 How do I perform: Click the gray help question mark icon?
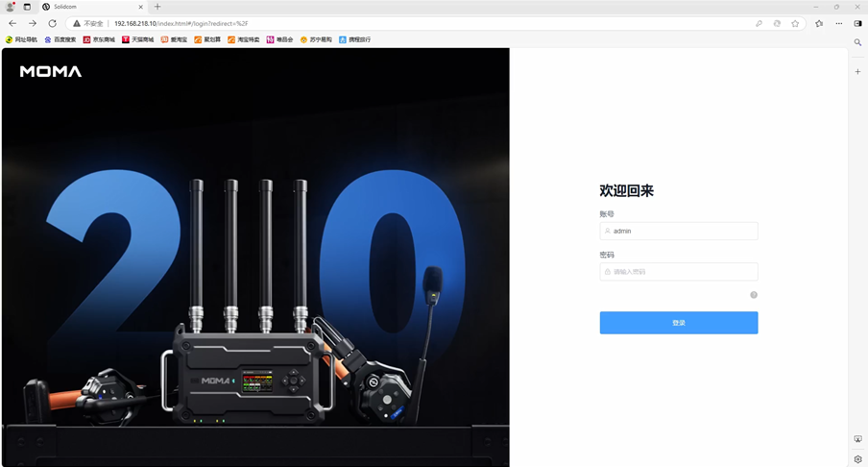pyautogui.click(x=754, y=295)
